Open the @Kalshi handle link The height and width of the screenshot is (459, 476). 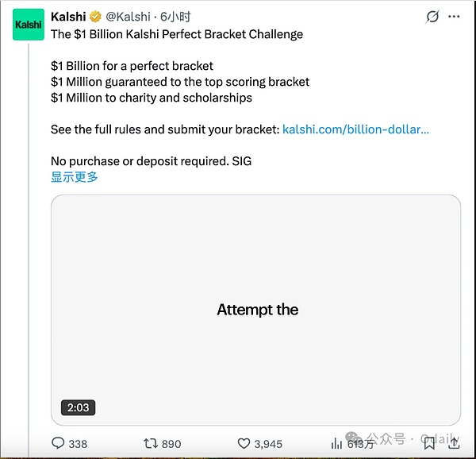[128, 17]
